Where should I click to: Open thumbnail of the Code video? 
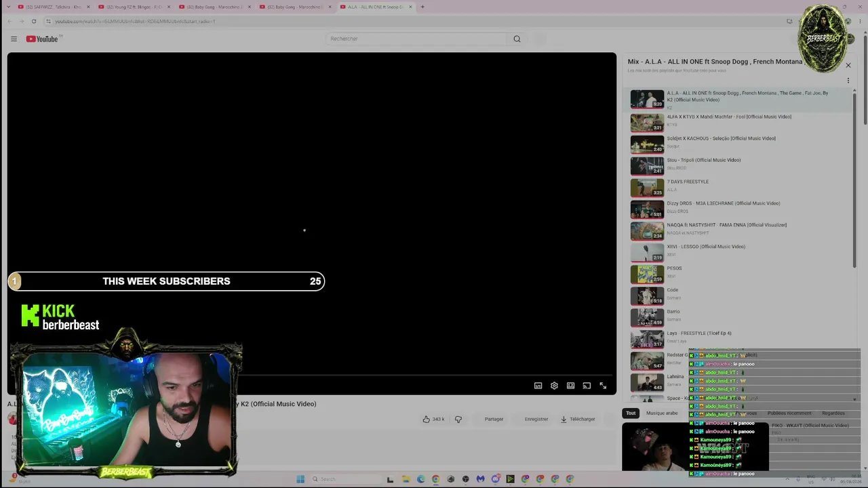(647, 296)
